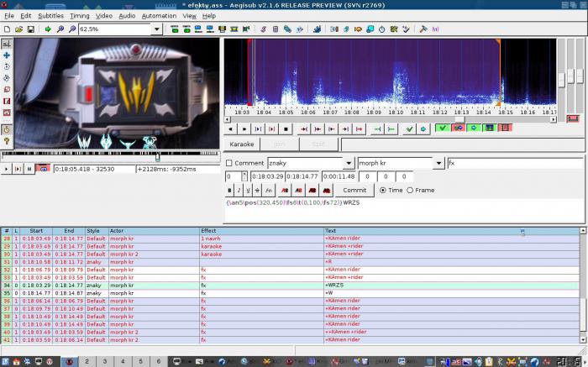Toggle Medusa timing hotkeys red button
The width and height of the screenshot is (588, 367).
pyautogui.click(x=505, y=128)
